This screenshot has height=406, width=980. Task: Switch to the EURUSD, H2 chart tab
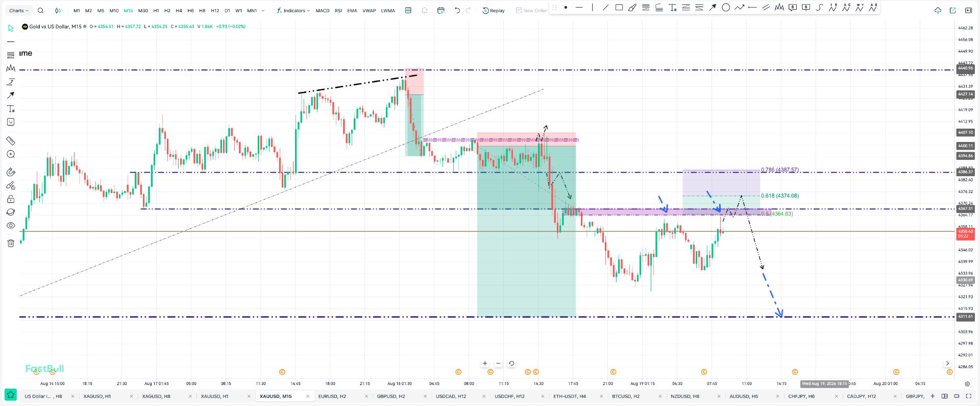pos(332,396)
